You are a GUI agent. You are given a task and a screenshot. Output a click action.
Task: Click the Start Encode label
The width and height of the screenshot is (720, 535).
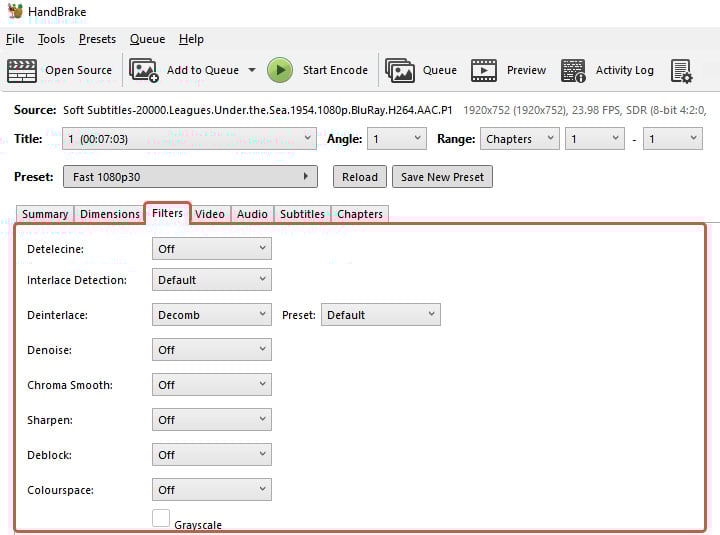(x=335, y=70)
